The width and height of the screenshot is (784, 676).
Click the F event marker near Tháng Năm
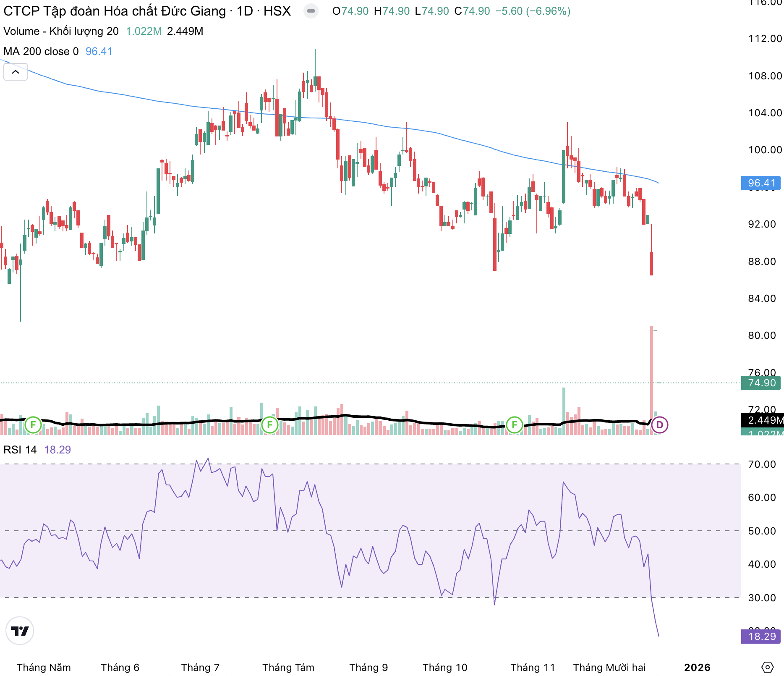[x=33, y=425]
